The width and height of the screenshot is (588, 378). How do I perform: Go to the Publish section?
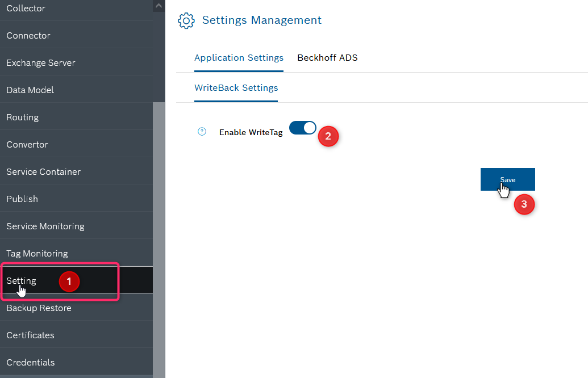(22, 199)
